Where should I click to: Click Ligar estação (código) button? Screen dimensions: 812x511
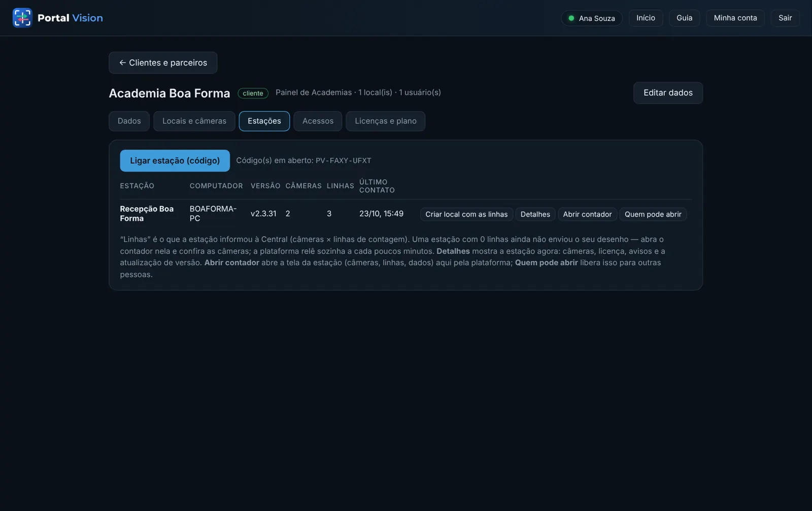click(x=175, y=160)
